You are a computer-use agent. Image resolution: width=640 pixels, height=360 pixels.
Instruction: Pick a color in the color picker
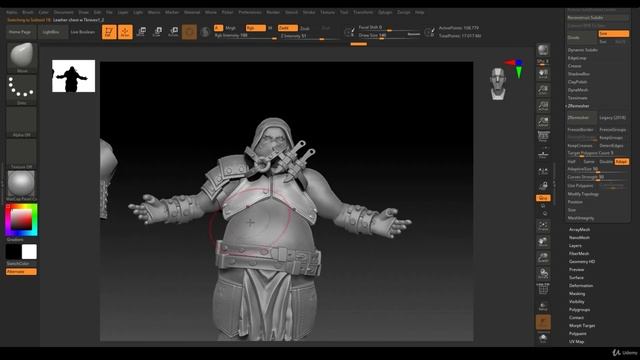22,220
